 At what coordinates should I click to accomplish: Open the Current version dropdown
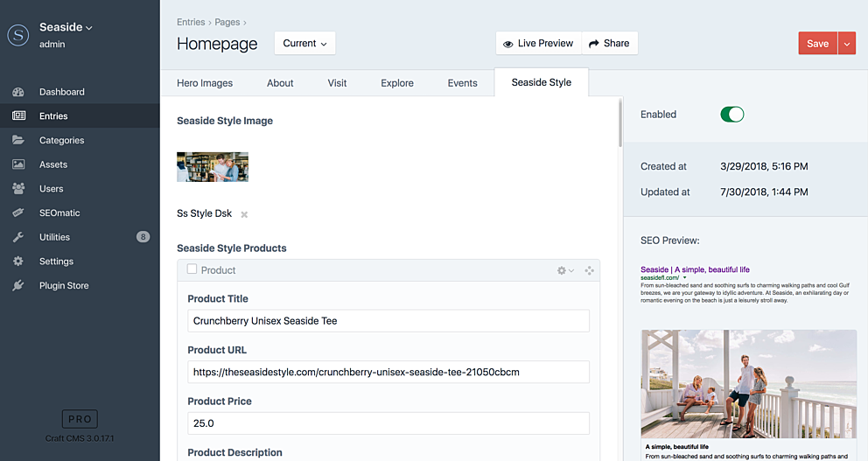[305, 43]
